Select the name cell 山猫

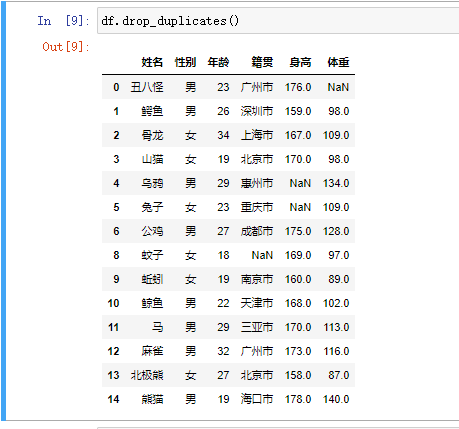pos(152,159)
